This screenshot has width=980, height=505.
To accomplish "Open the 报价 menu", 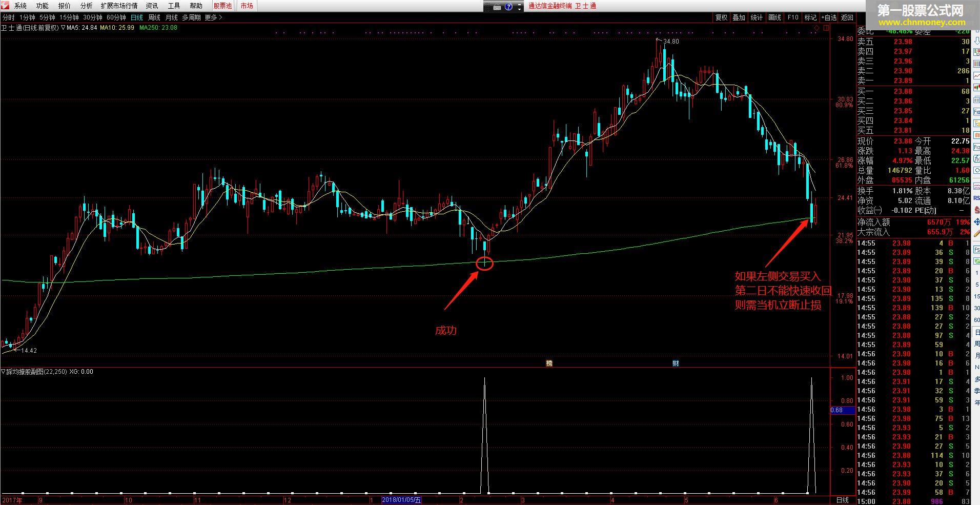I will [x=65, y=6].
